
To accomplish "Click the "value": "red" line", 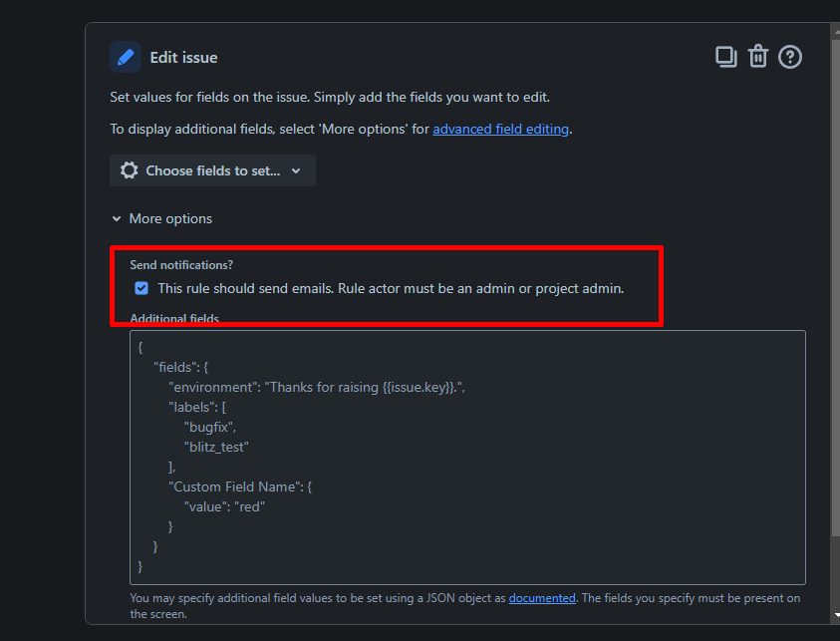I will [x=224, y=507].
